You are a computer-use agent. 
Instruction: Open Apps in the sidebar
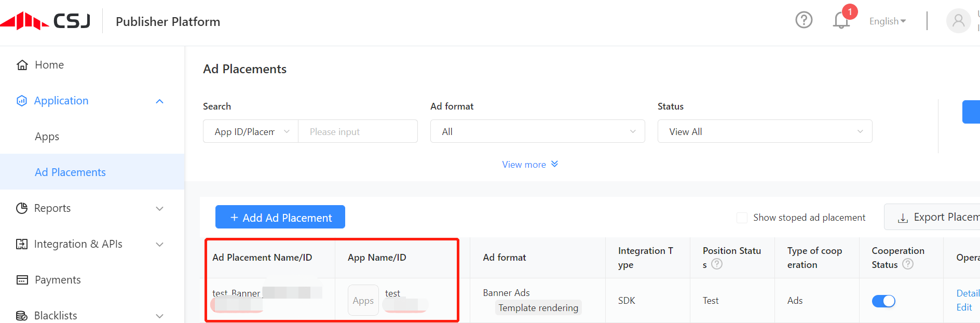[x=47, y=137]
